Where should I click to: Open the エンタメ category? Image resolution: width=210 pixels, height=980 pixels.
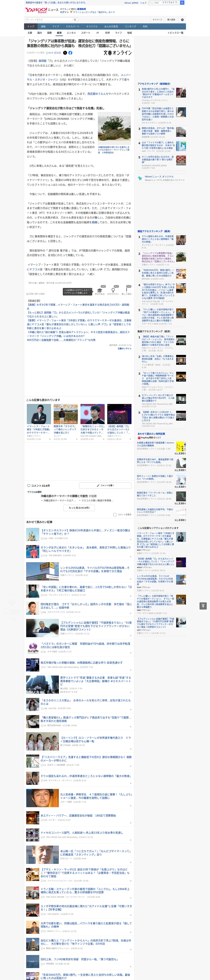pyautogui.click(x=71, y=33)
